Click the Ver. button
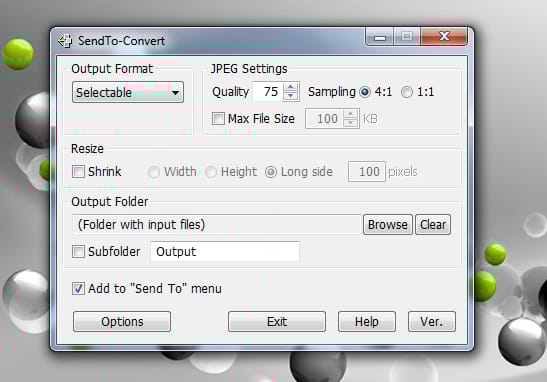547x382 pixels. (x=432, y=322)
